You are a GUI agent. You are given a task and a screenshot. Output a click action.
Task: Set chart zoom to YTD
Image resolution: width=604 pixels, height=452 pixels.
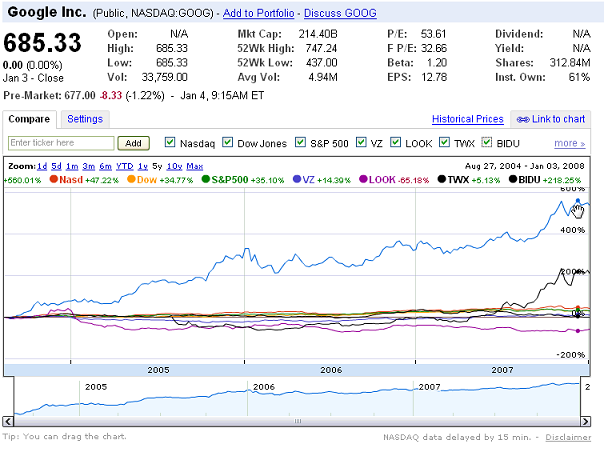pyautogui.click(x=125, y=166)
